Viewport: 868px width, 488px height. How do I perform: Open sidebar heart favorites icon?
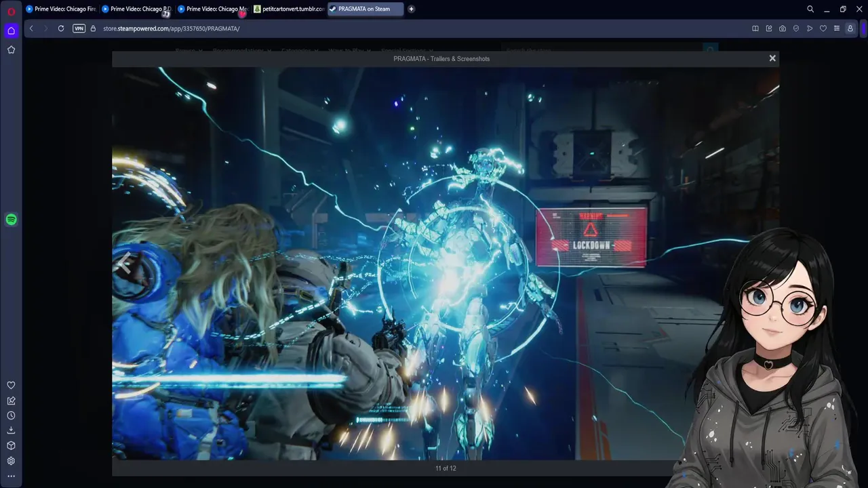tap(11, 385)
